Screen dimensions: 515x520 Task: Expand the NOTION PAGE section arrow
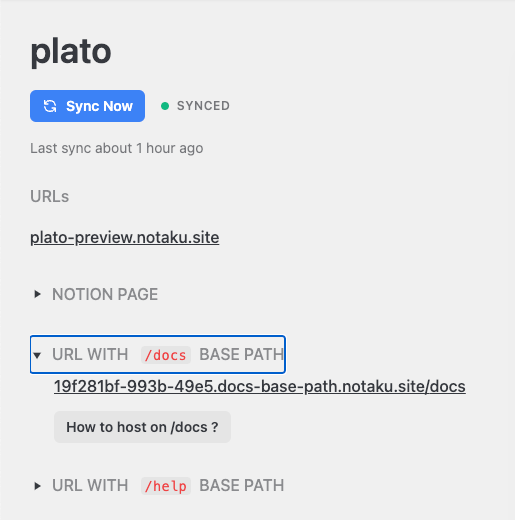coord(37,294)
